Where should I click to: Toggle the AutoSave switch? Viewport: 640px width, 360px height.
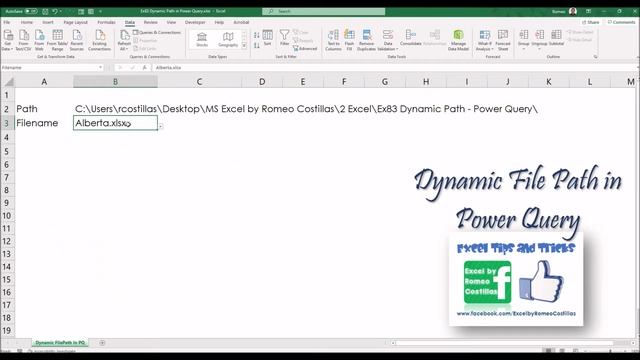[31, 11]
